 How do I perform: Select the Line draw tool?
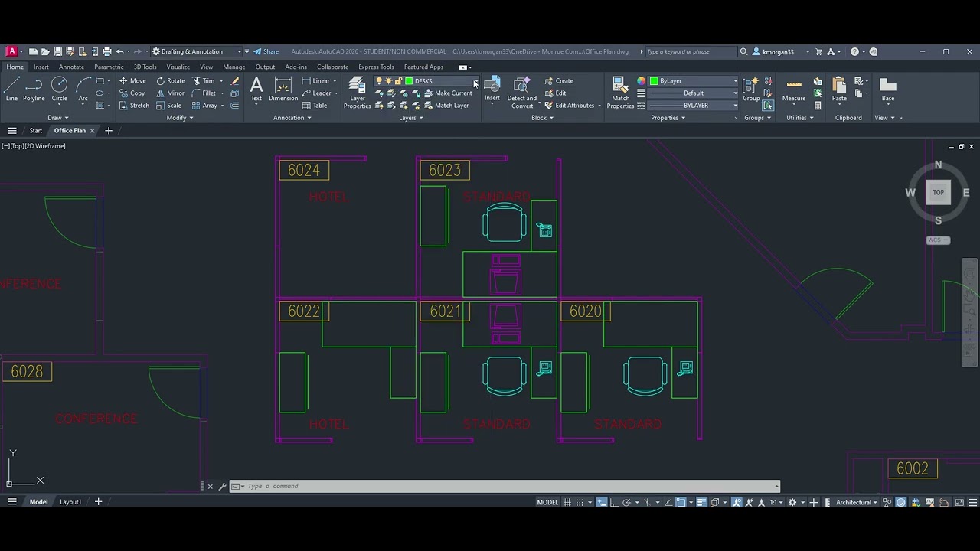(x=11, y=88)
